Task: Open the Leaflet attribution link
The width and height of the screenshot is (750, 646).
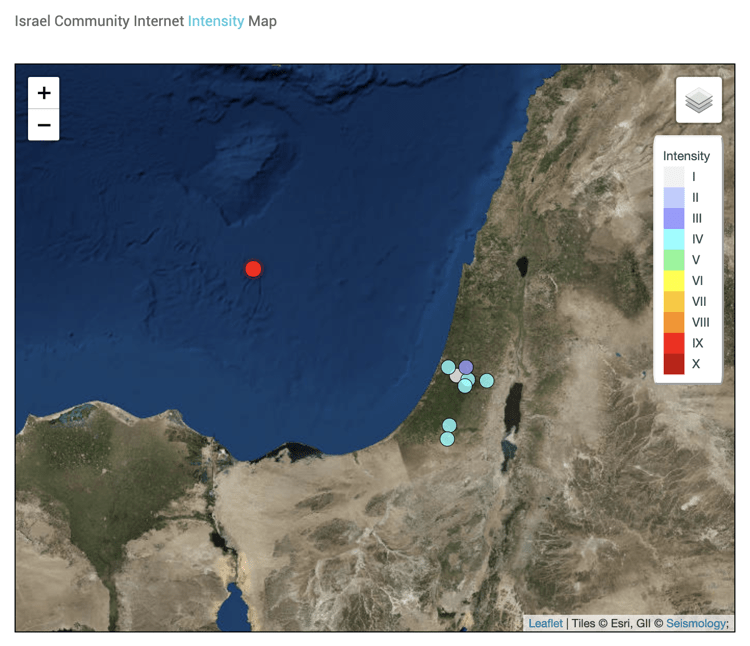Action: [545, 624]
